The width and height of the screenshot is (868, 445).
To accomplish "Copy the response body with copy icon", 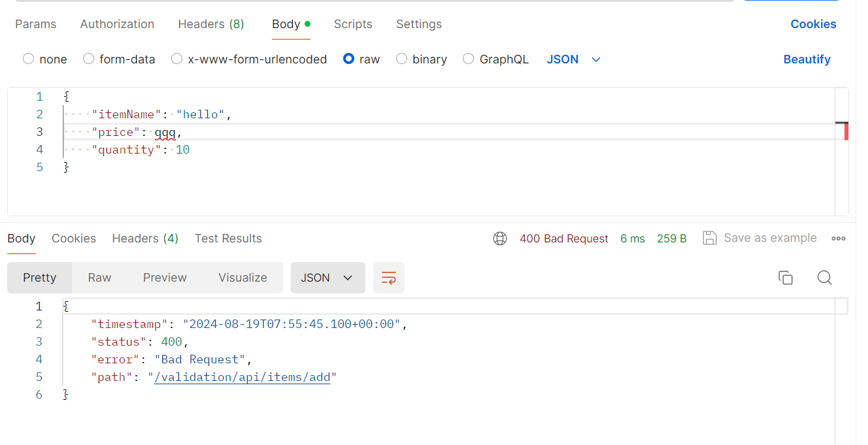I will coord(786,278).
